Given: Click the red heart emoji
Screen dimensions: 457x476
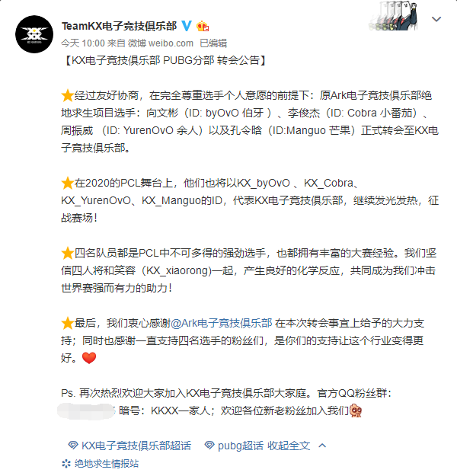Looking at the screenshot, I should pyautogui.click(x=89, y=358).
